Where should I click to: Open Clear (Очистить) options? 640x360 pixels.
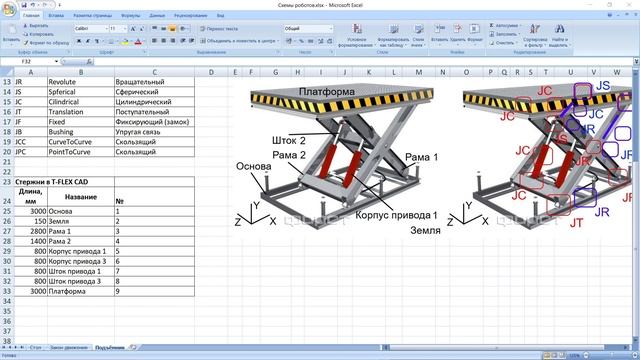503,42
